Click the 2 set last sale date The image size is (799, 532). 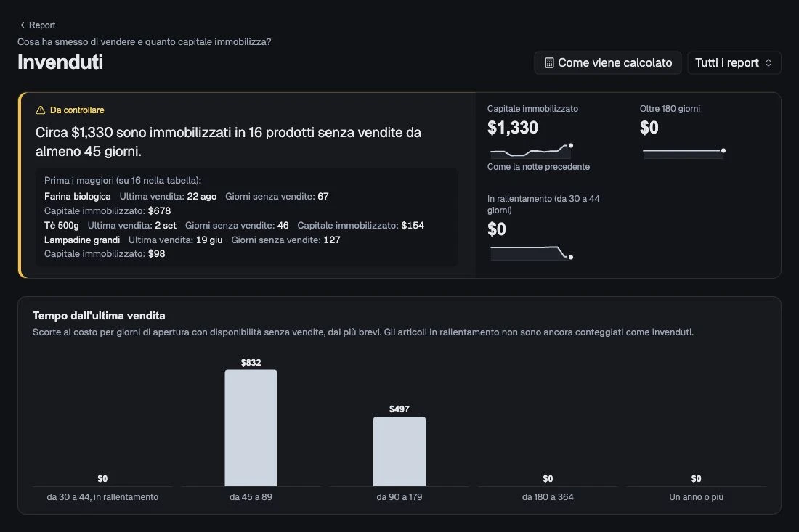166,226
